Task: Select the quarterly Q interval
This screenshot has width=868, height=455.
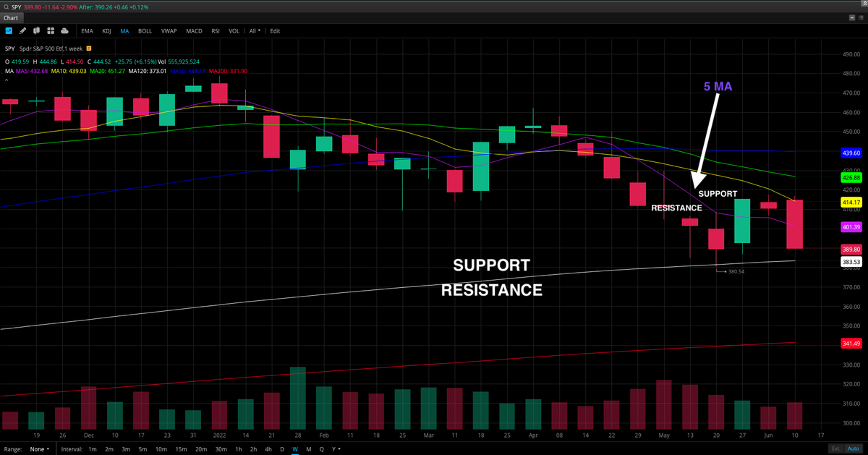Action: 321,449
